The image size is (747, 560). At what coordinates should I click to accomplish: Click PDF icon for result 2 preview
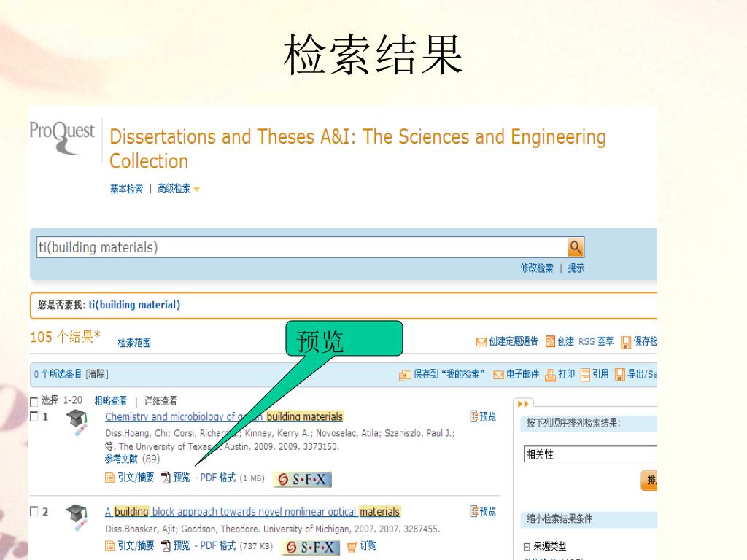click(x=166, y=545)
